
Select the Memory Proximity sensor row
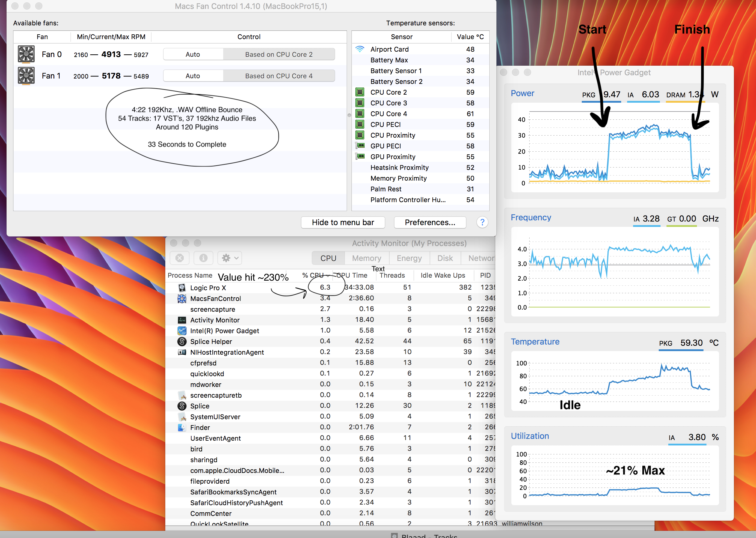(x=420, y=178)
